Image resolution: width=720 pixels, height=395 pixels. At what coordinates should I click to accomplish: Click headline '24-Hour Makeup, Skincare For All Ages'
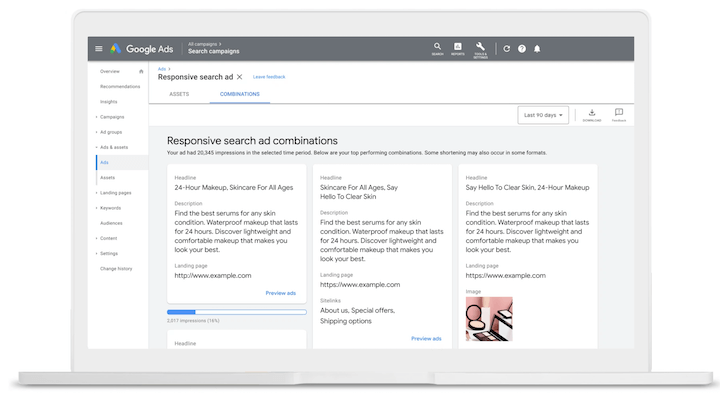[x=234, y=187]
